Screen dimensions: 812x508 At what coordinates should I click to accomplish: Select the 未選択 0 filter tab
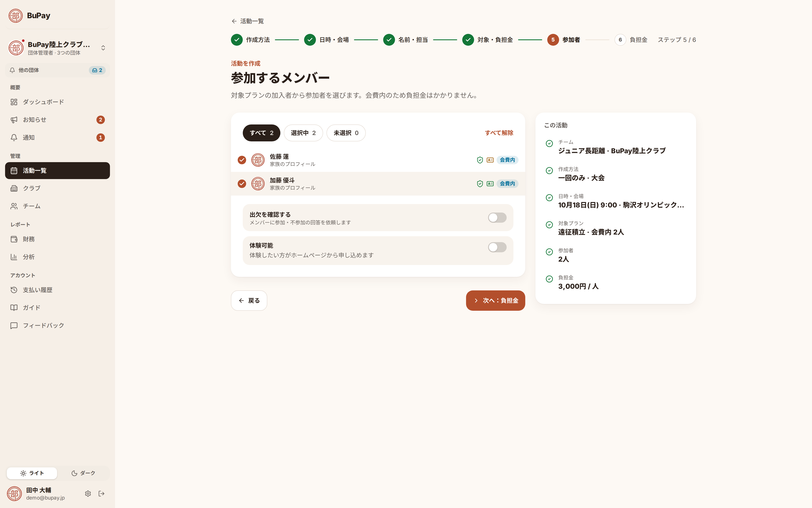click(x=346, y=133)
